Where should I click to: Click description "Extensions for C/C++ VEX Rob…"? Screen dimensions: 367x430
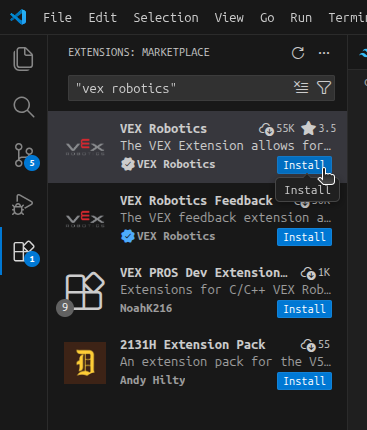coord(226,290)
